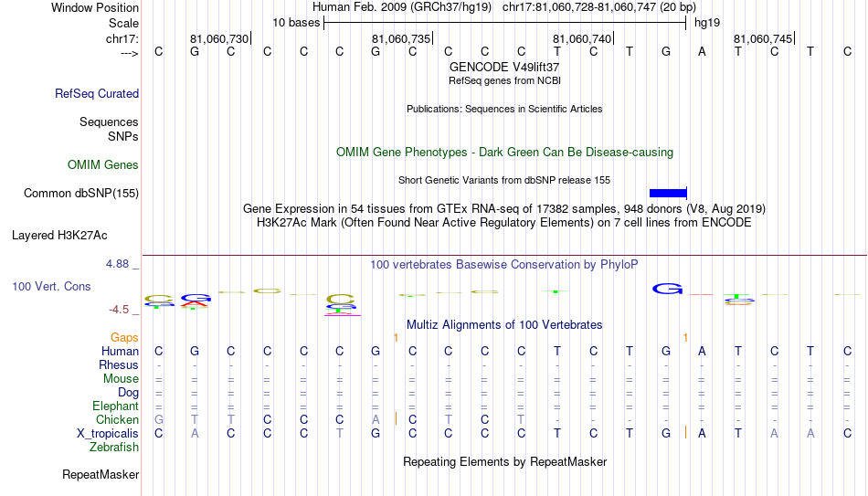This screenshot has width=868, height=496.
Task: Click the human genome title with chr17 coordinates
Action: point(504,7)
